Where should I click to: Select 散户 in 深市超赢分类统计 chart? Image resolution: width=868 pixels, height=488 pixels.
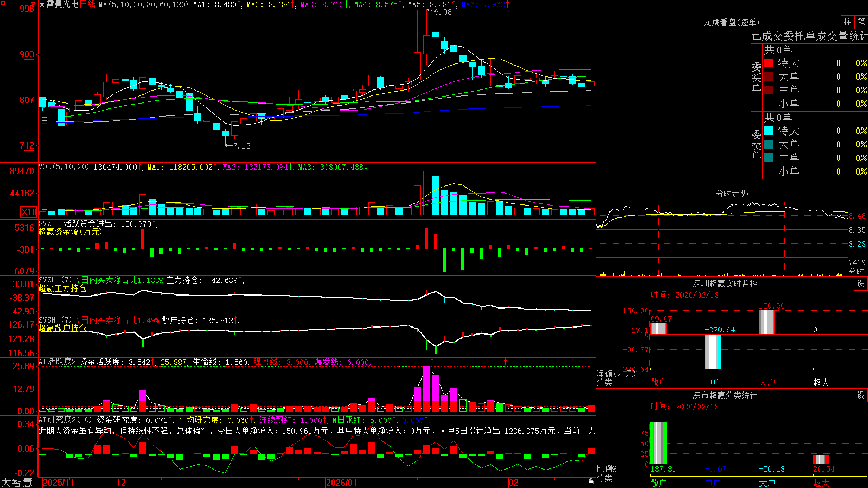pos(659,483)
